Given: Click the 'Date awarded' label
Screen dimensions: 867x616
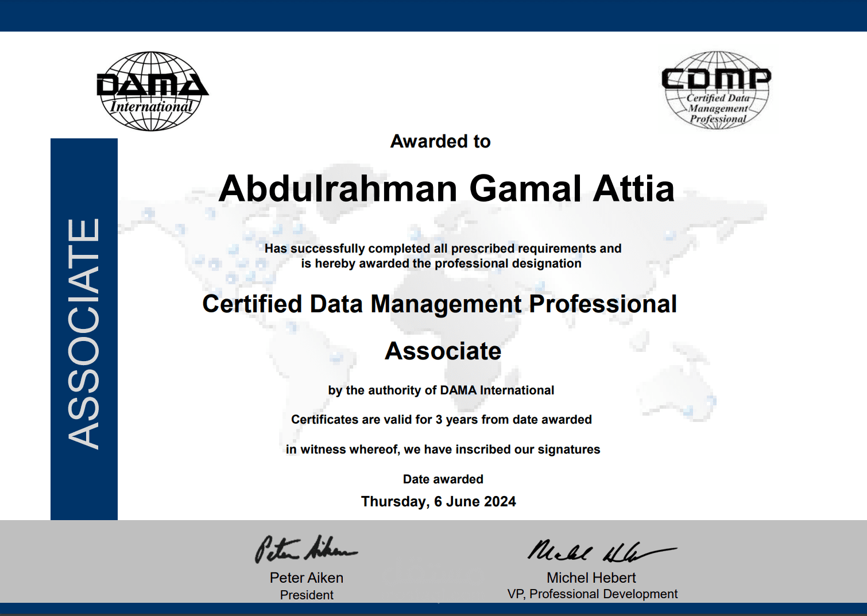Looking at the screenshot, I should 443,479.
